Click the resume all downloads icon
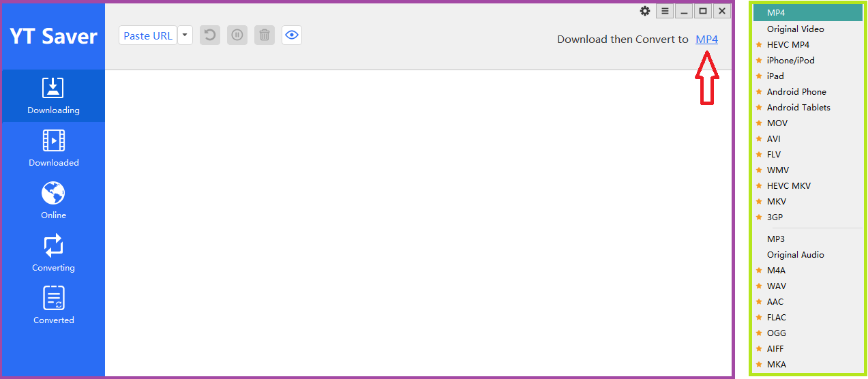 coord(210,35)
